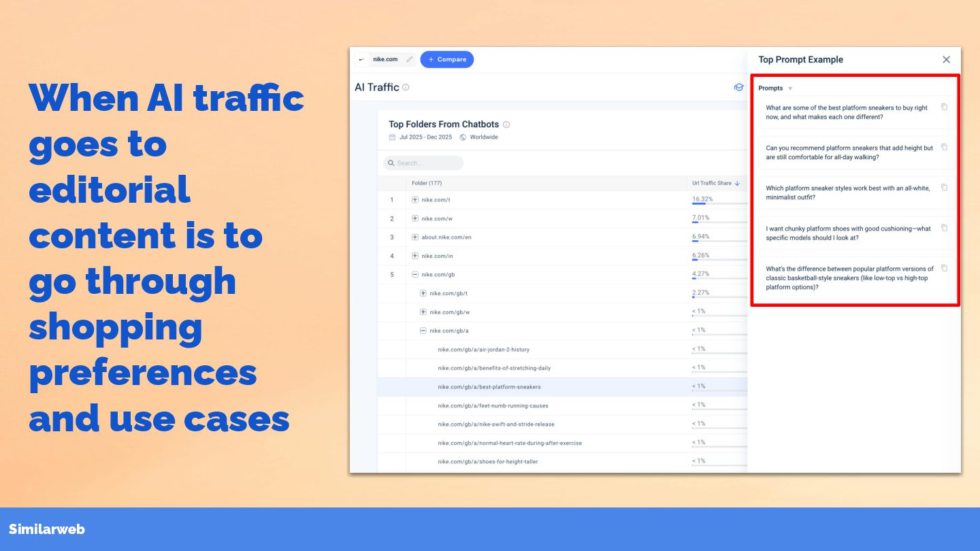Expand the nike.com/gb/t subfolder

tap(423, 293)
